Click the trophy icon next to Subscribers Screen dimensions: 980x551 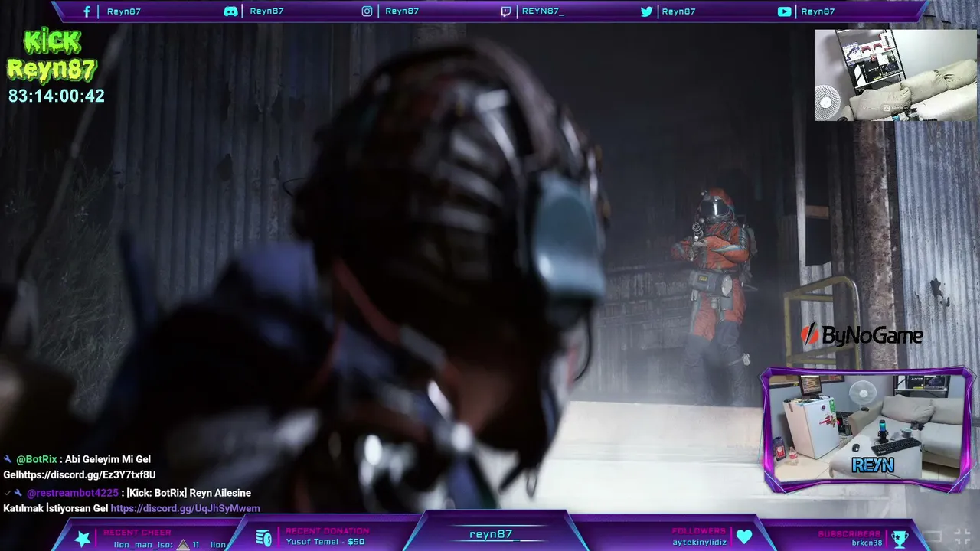(x=900, y=538)
